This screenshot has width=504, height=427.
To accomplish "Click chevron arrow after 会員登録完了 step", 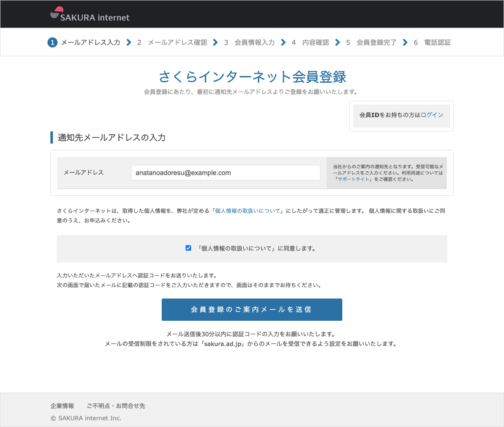I will point(405,42).
